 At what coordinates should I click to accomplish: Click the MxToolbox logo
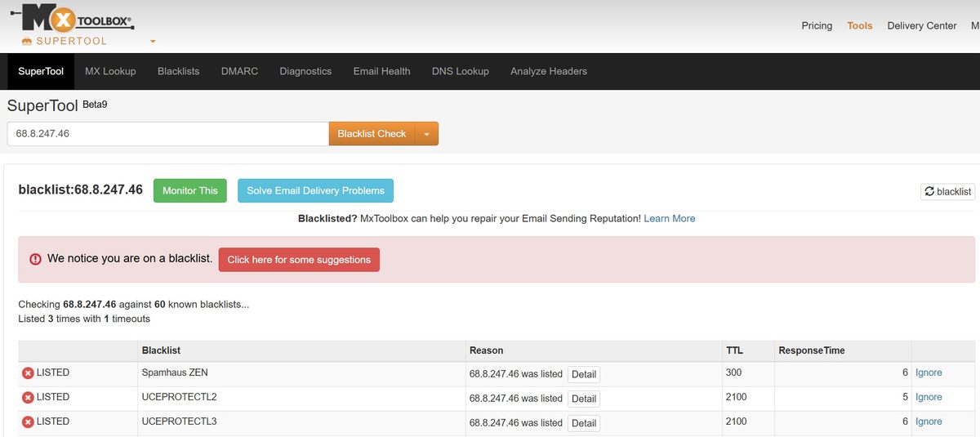(x=72, y=17)
